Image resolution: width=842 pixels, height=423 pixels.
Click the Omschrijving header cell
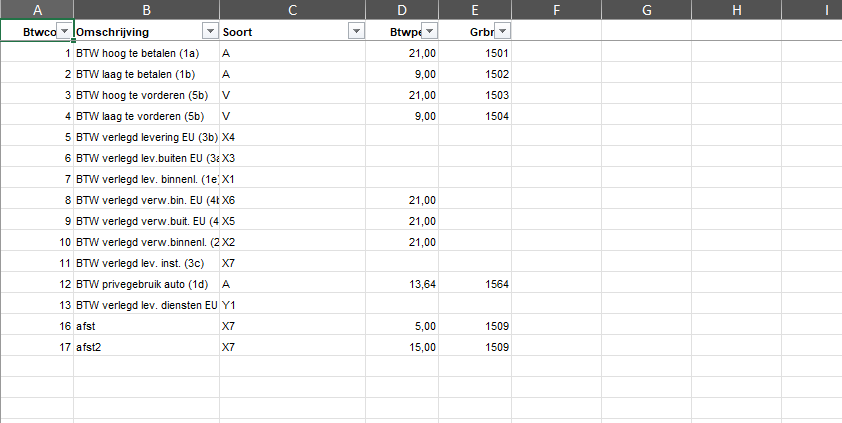pyautogui.click(x=147, y=32)
